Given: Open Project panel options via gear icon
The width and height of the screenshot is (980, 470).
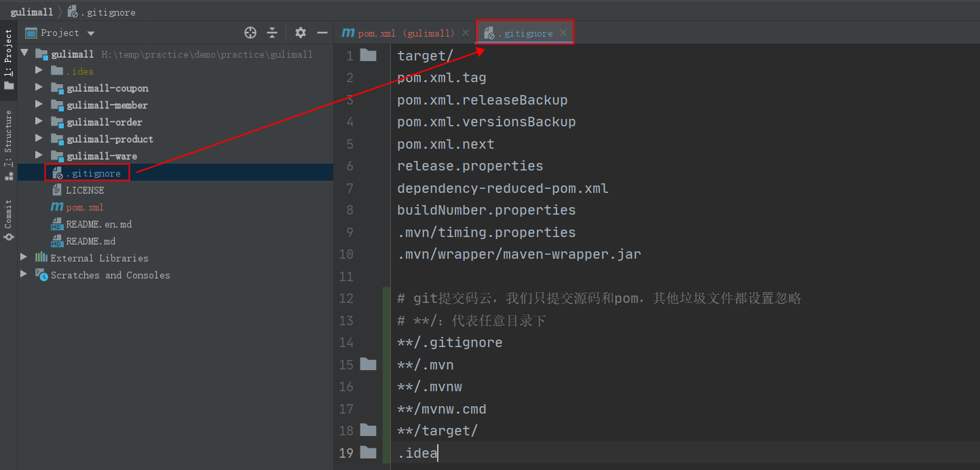Looking at the screenshot, I should point(299,32).
